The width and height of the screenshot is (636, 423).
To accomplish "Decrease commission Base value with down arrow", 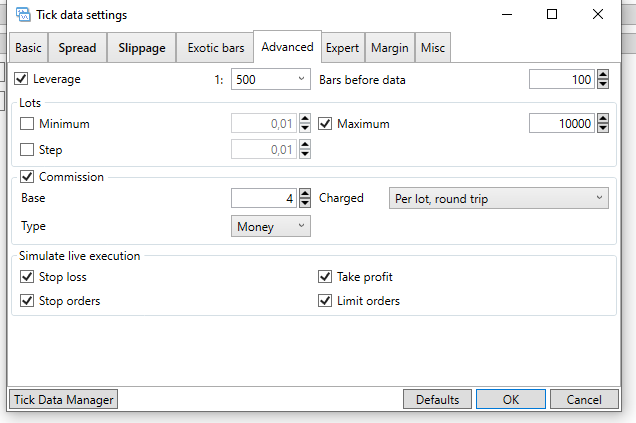I will tap(305, 204).
